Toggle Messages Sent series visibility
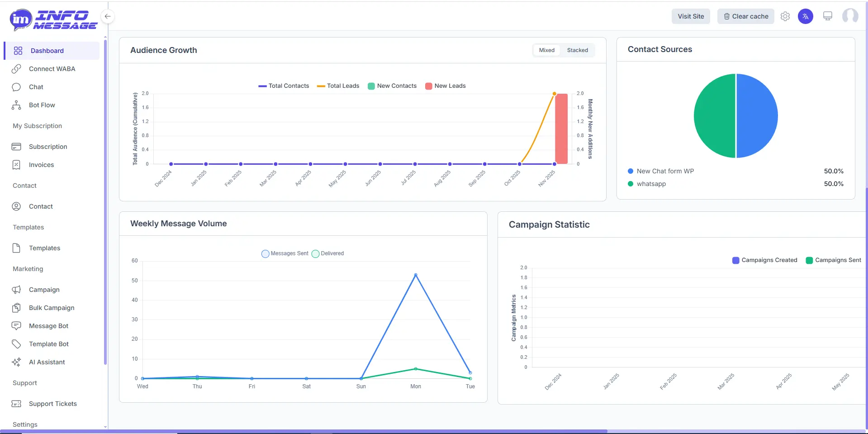Screen dimensions: 868x434 (285, 253)
